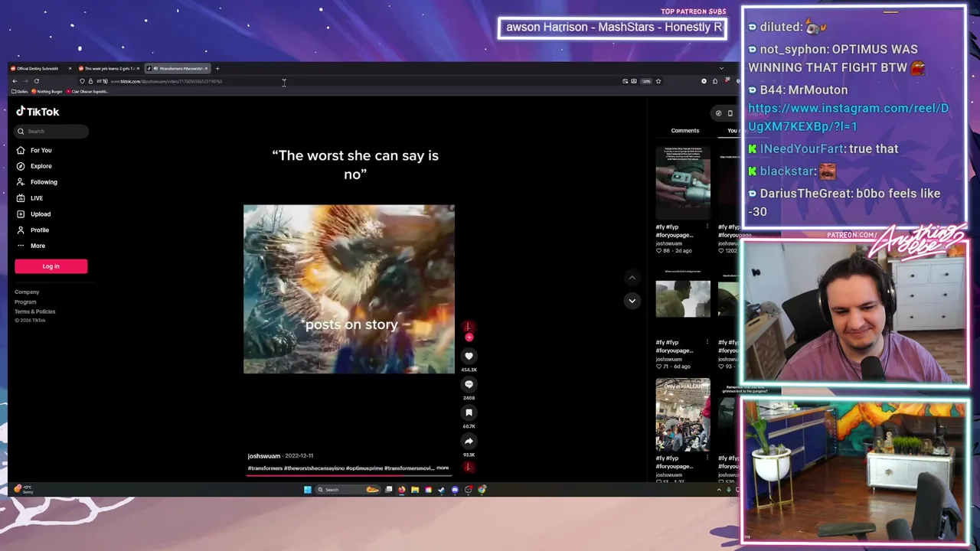Image resolution: width=980 pixels, height=551 pixels.
Task: Open the list-all-tabs chevron dropdown
Action: pos(720,69)
